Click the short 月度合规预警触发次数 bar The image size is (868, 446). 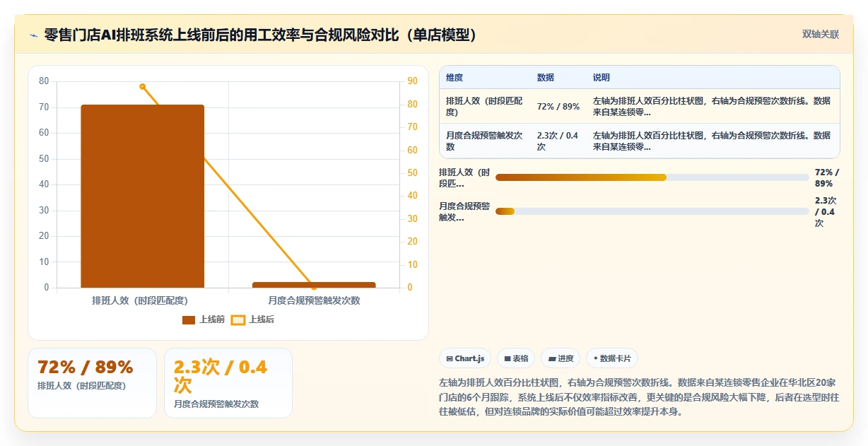coord(314,285)
